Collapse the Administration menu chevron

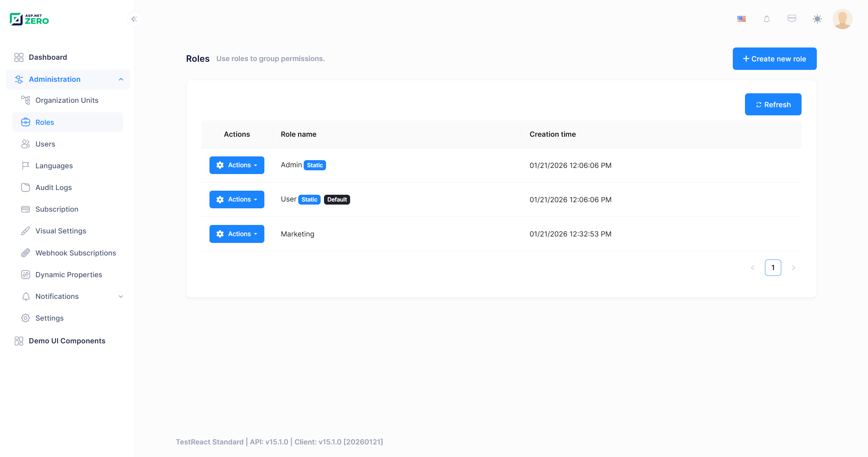(x=121, y=79)
